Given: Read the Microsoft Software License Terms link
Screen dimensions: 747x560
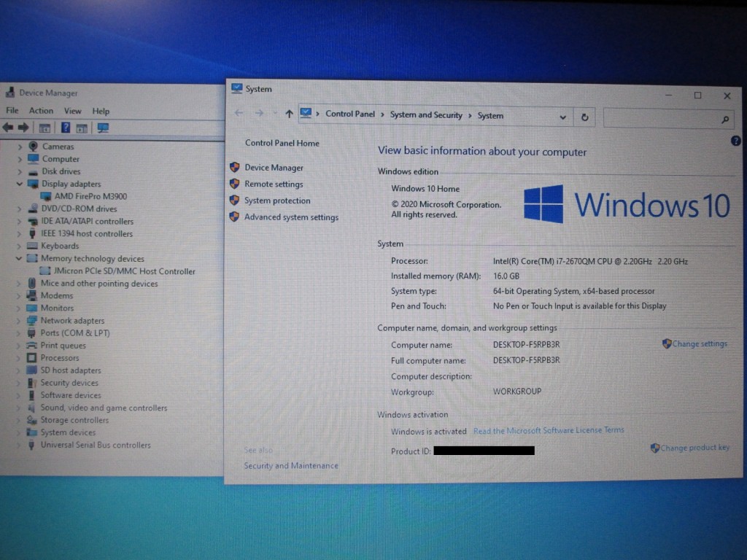Looking at the screenshot, I should click(x=549, y=430).
